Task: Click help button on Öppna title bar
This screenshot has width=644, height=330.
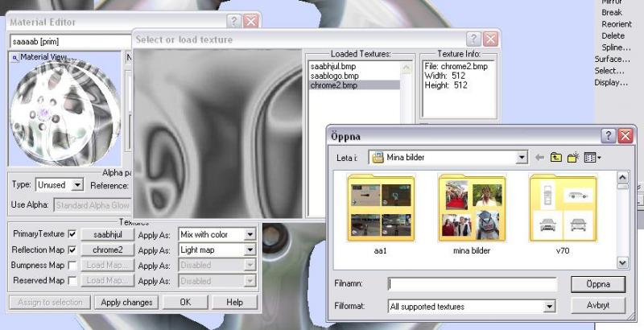Action: pos(609,136)
